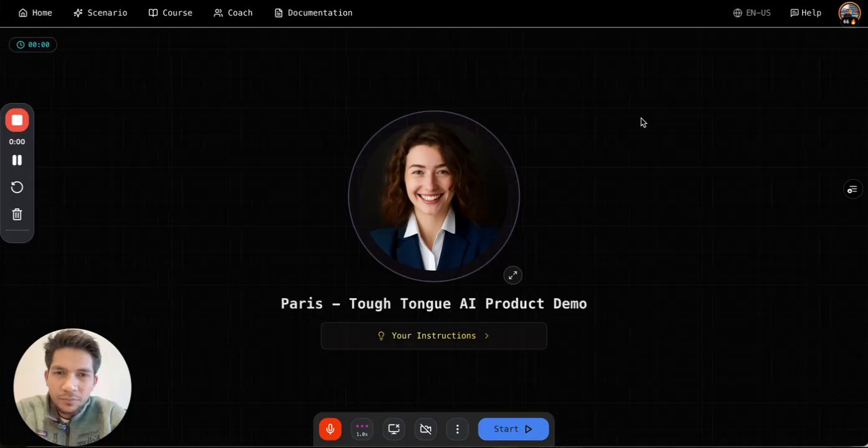Open the Coach page

click(234, 12)
